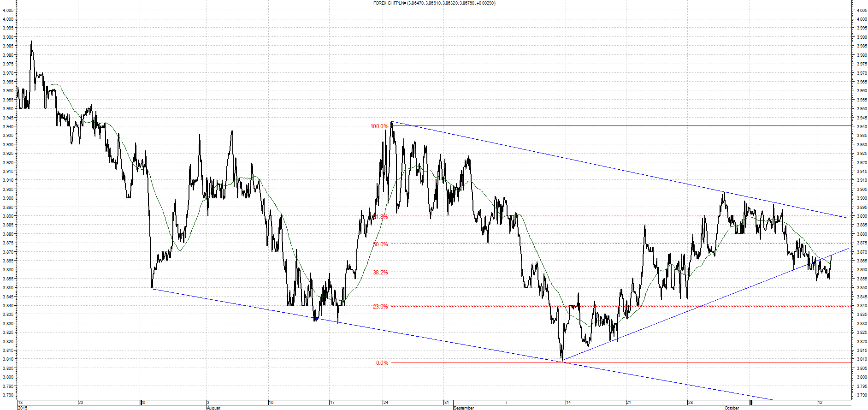
Task: Click the 4.005 value on the left price axis
Action: 8,10
